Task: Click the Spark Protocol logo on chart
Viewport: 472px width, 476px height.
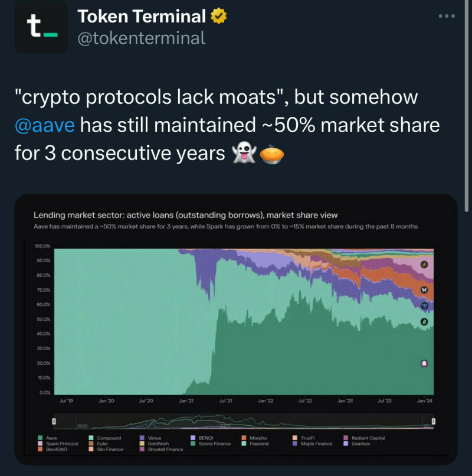Action: pos(424,265)
